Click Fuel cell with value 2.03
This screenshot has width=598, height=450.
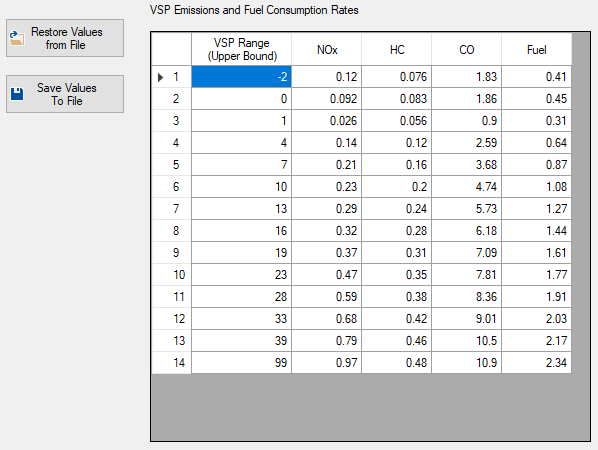(537, 319)
